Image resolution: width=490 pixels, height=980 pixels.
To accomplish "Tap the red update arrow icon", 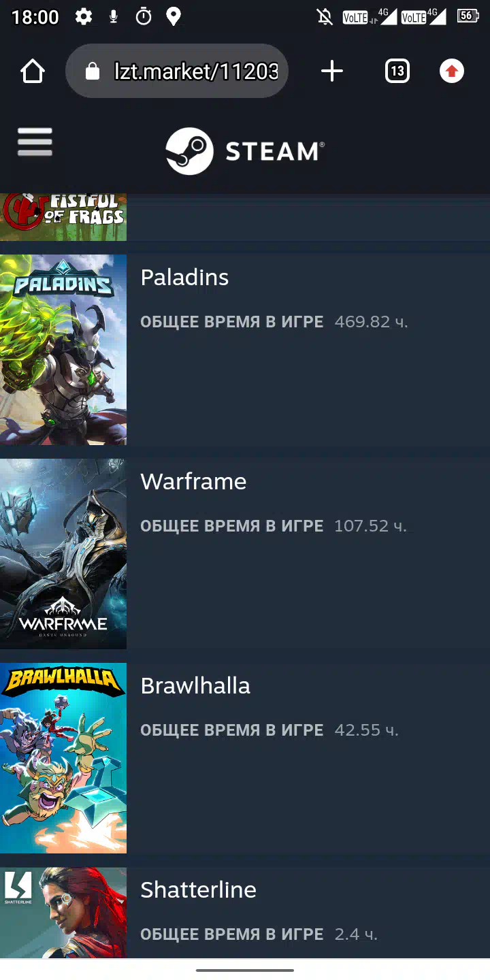I will [452, 71].
